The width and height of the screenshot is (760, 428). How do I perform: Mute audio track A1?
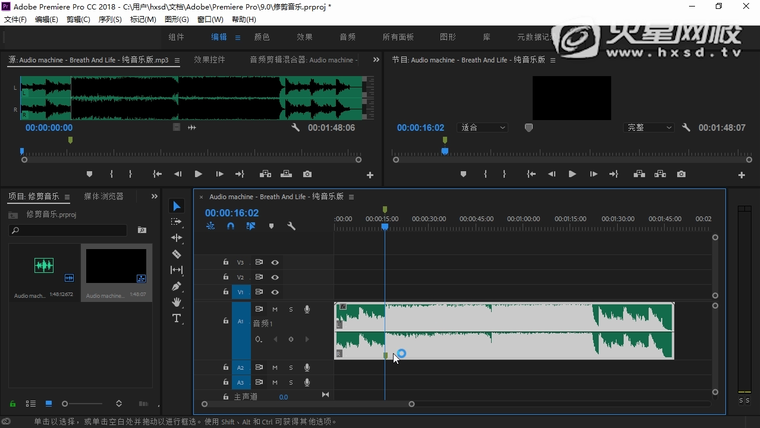[275, 309]
